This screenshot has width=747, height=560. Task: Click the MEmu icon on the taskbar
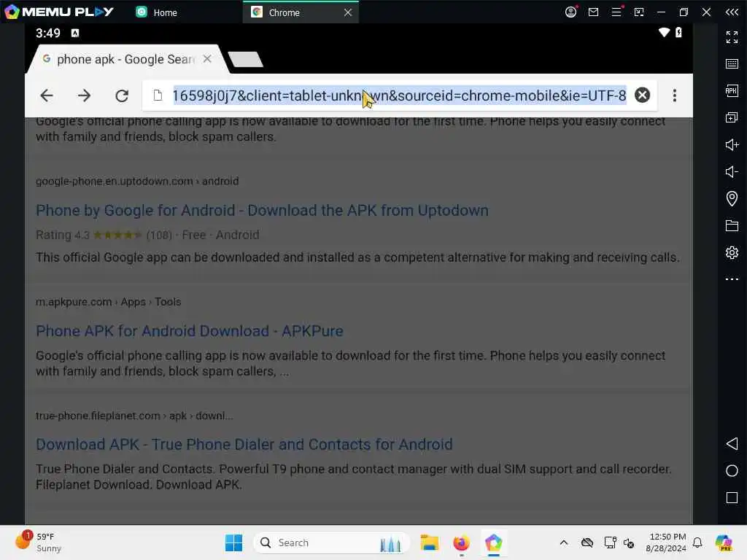pos(494,542)
